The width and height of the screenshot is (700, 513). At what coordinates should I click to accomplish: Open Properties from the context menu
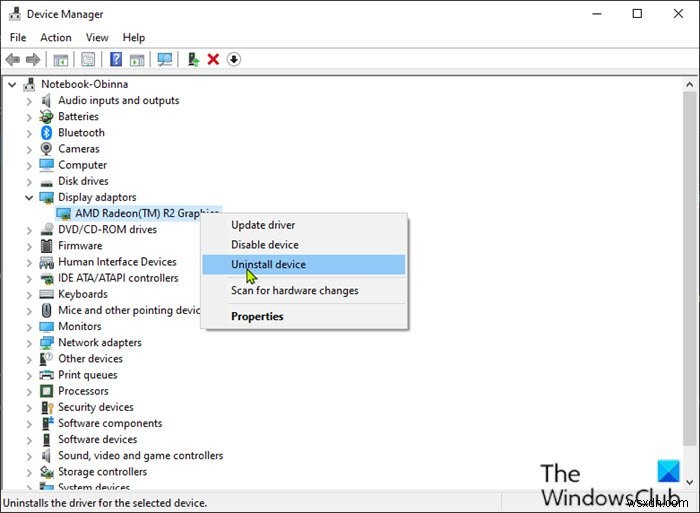[304, 317]
